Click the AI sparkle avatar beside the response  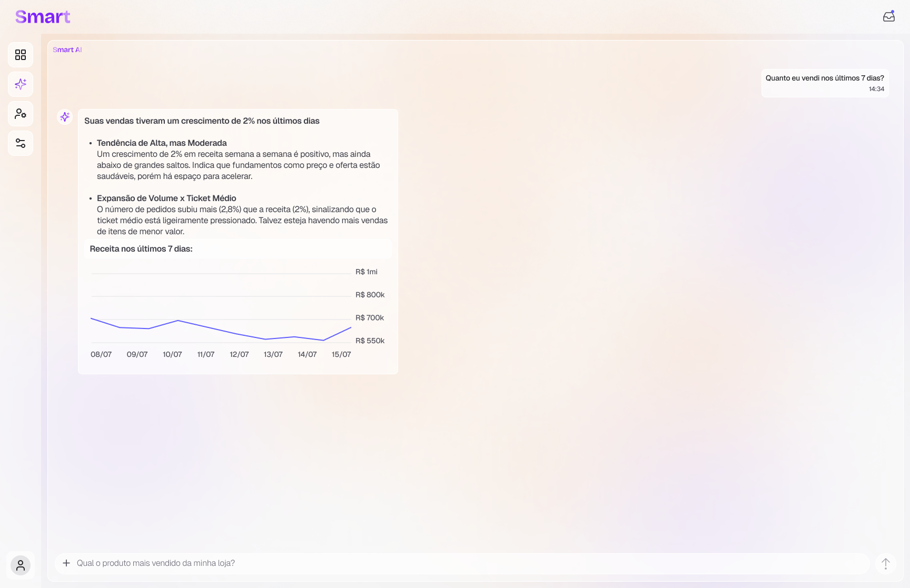tap(65, 117)
